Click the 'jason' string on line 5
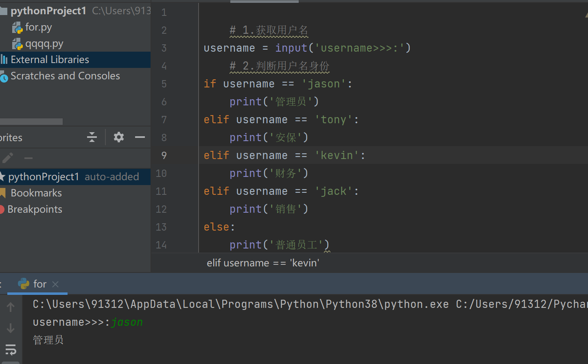This screenshot has height=364, width=588. 324,84
